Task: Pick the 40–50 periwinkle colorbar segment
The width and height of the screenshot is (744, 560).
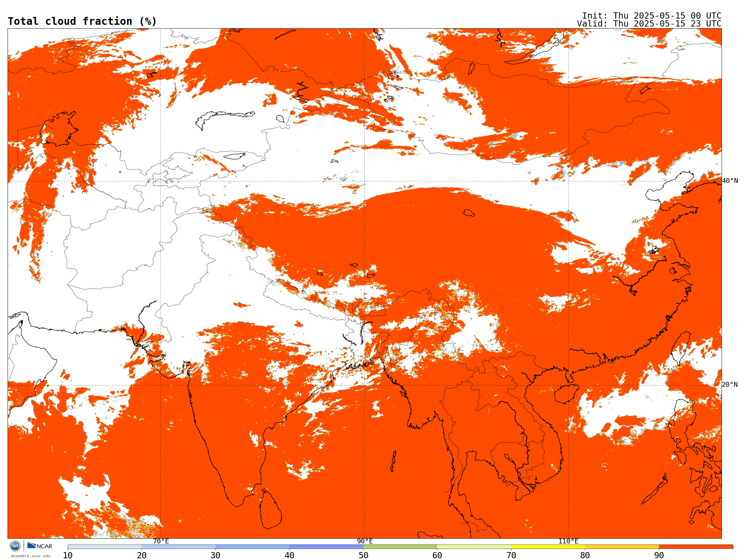Action: [327, 547]
